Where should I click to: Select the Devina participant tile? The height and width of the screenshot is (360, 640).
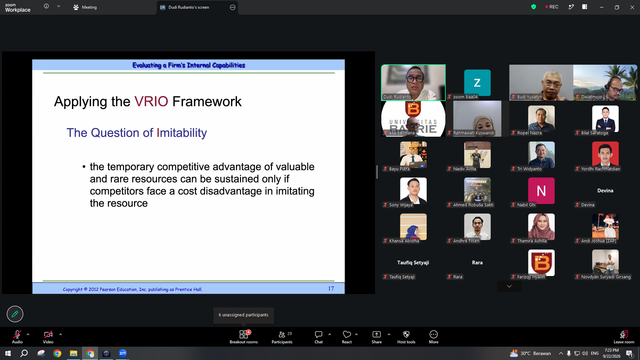pyautogui.click(x=605, y=191)
